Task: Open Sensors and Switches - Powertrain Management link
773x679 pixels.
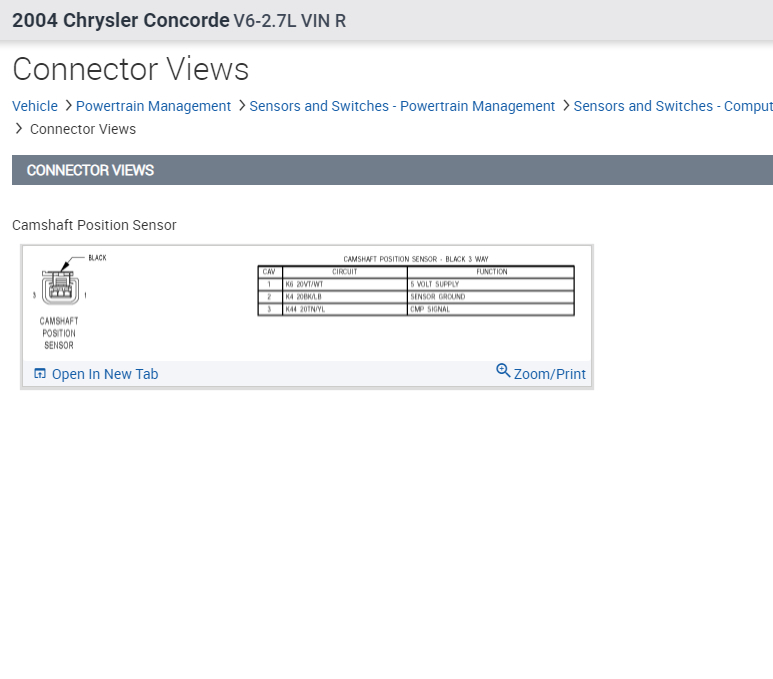Action: pos(402,106)
